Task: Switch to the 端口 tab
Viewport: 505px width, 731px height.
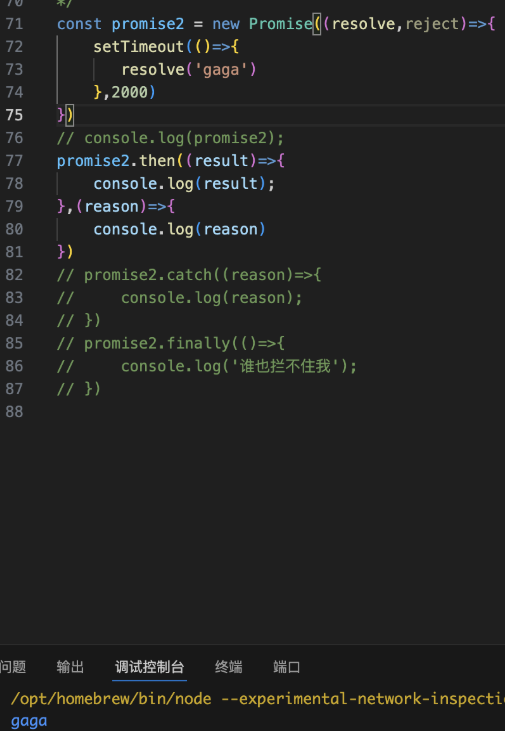Action: coord(286,667)
